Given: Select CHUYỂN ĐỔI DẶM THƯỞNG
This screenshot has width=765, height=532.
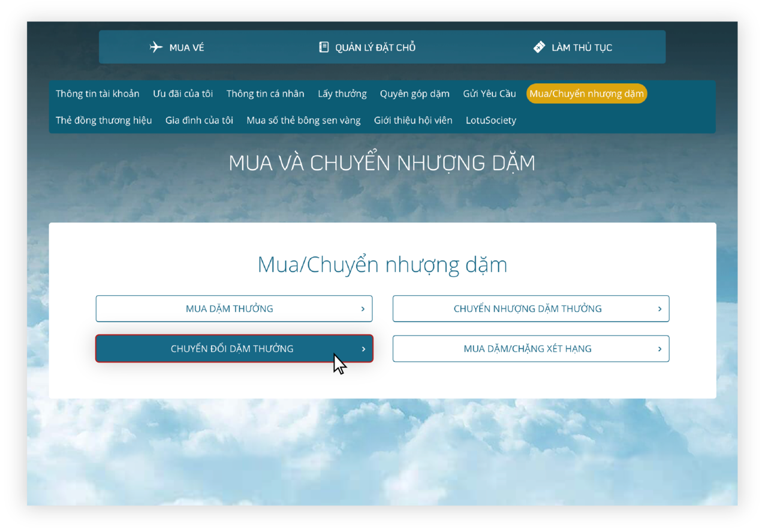Looking at the screenshot, I should click(x=232, y=349).
